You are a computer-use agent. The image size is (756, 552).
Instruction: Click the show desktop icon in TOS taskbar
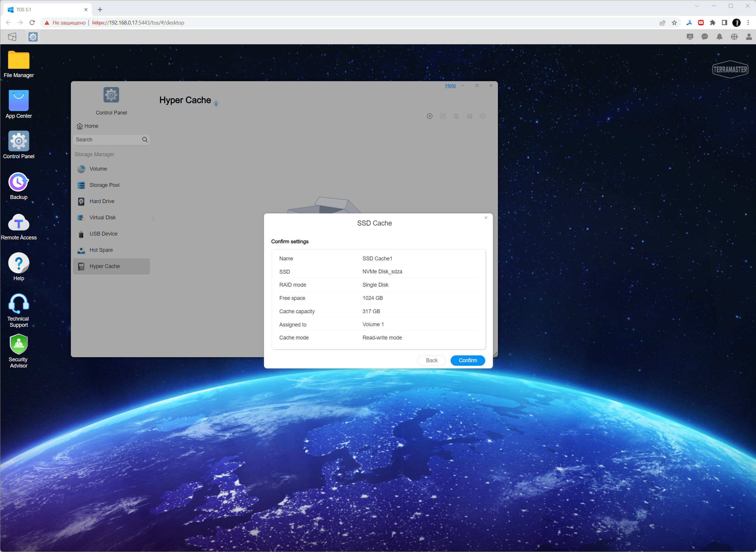(12, 37)
